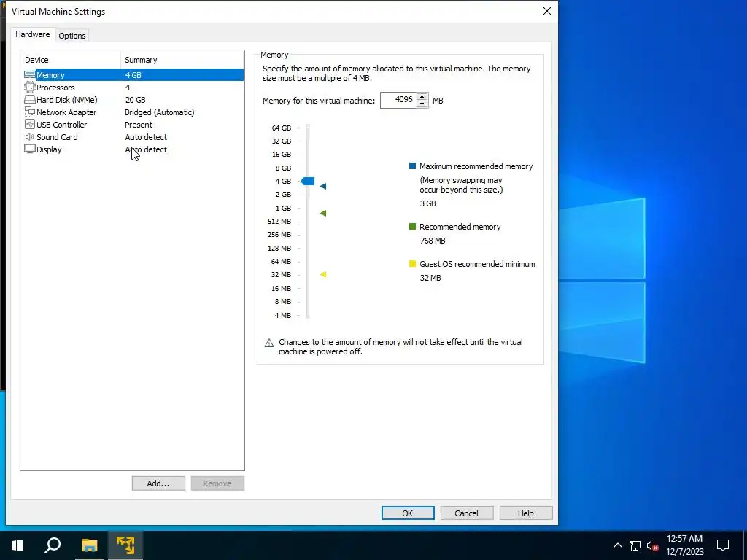Select the Sound Card row
Viewport: 747px width, 560px height.
tap(133, 136)
